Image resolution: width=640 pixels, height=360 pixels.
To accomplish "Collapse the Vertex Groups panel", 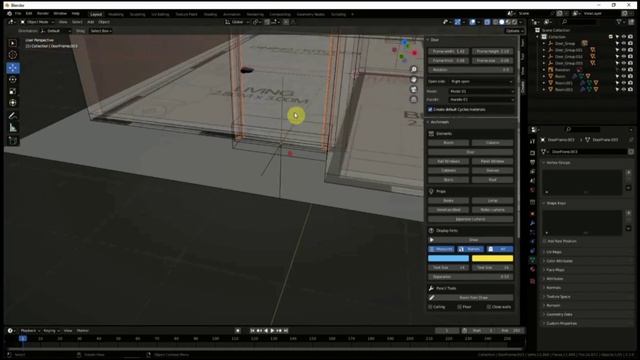I will 558,162.
